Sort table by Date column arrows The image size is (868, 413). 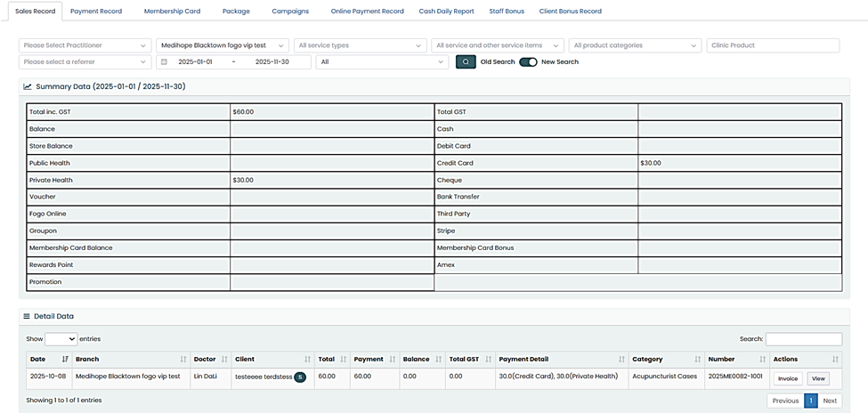pyautogui.click(x=65, y=360)
